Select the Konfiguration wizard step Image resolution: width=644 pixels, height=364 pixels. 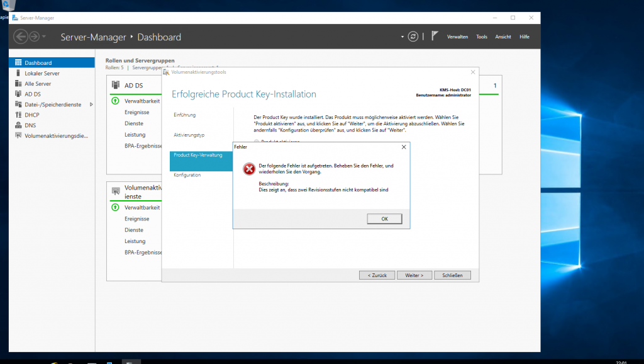(187, 175)
